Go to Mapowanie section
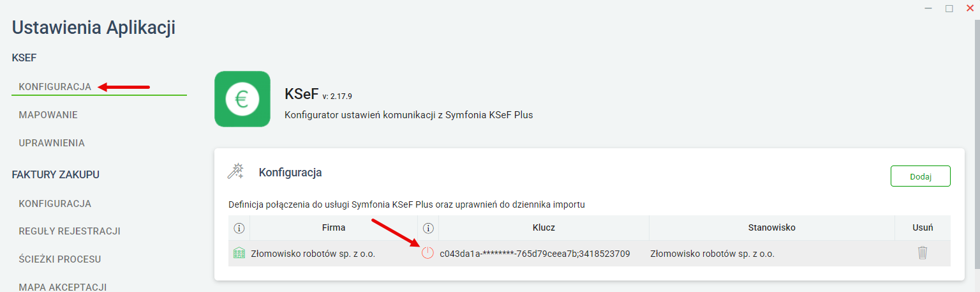The height and width of the screenshot is (292, 980). 48,115
